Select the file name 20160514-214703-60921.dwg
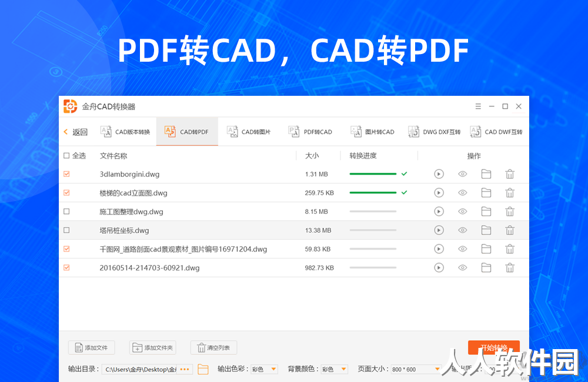This screenshot has width=588, height=382. [x=149, y=267]
